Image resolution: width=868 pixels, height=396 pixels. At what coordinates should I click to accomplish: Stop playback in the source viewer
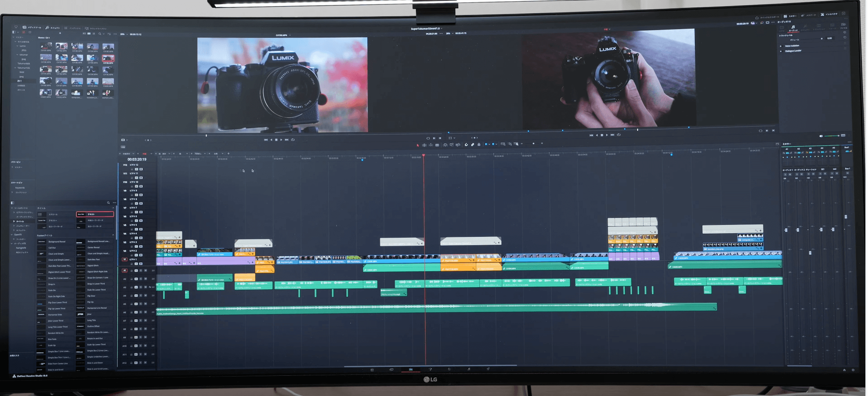[x=276, y=140]
